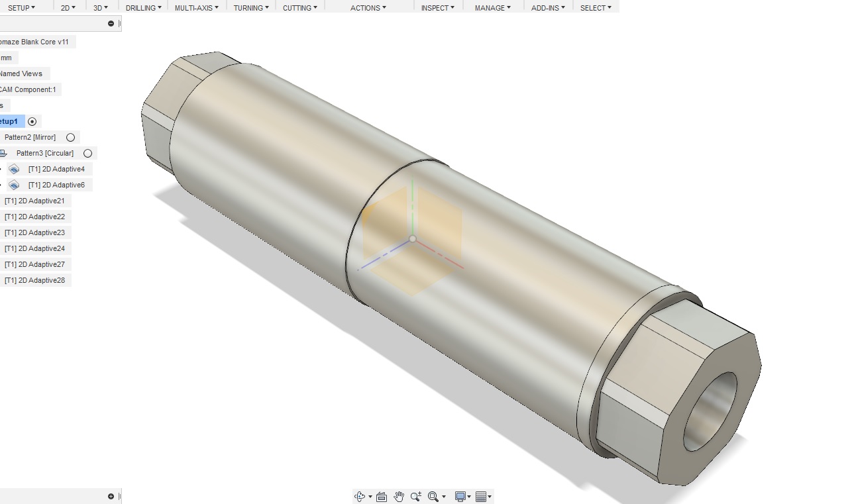The image size is (850, 504).
Task: Open Grid and Snaps icon
Action: tap(481, 497)
